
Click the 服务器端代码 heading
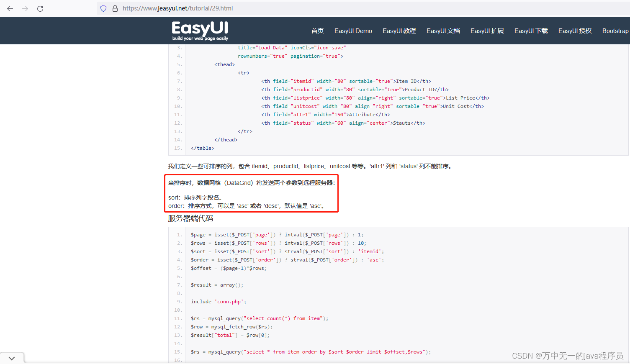pos(190,218)
